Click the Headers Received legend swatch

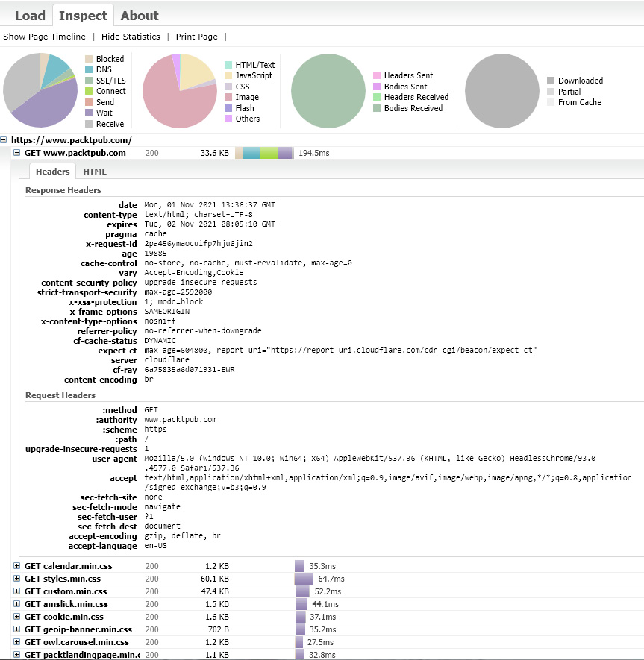(x=377, y=97)
